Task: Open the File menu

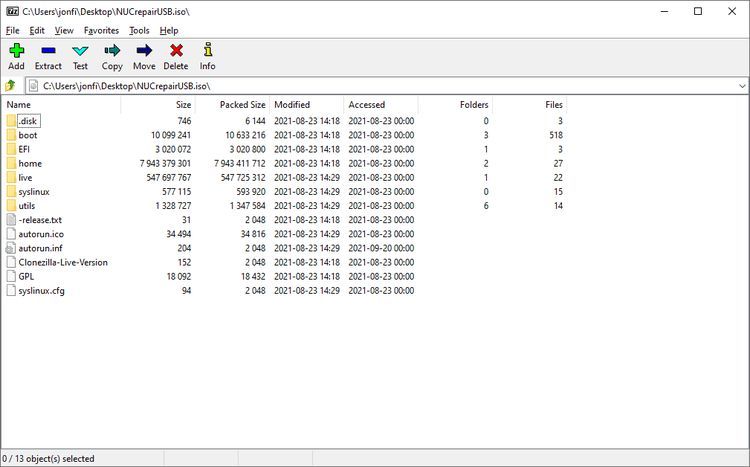Action: 13,31
